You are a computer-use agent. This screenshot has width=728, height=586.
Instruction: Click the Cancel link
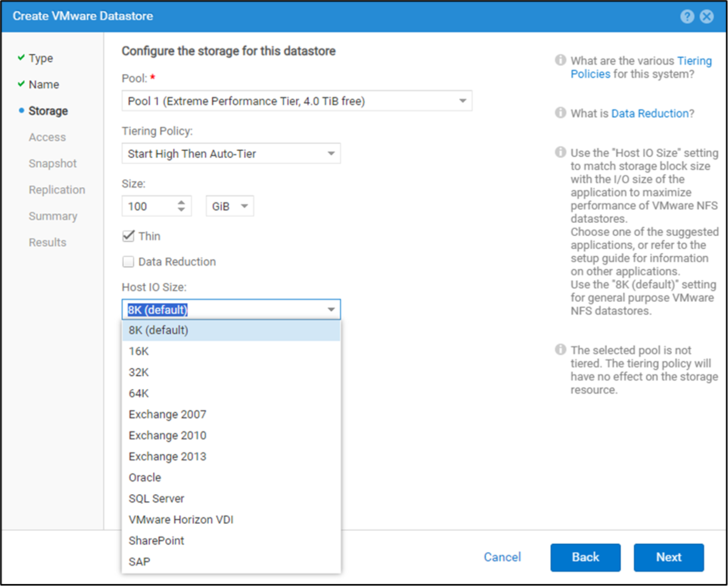[x=502, y=557]
